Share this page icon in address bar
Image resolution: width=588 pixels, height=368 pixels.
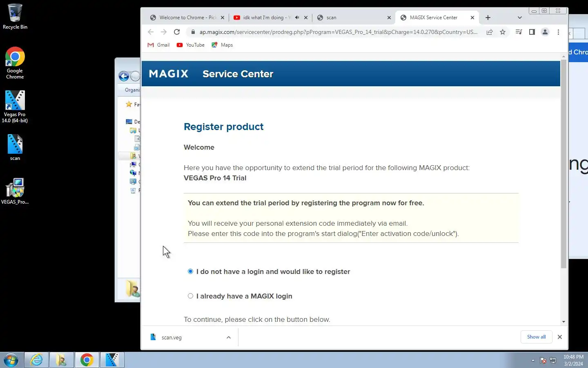(490, 32)
